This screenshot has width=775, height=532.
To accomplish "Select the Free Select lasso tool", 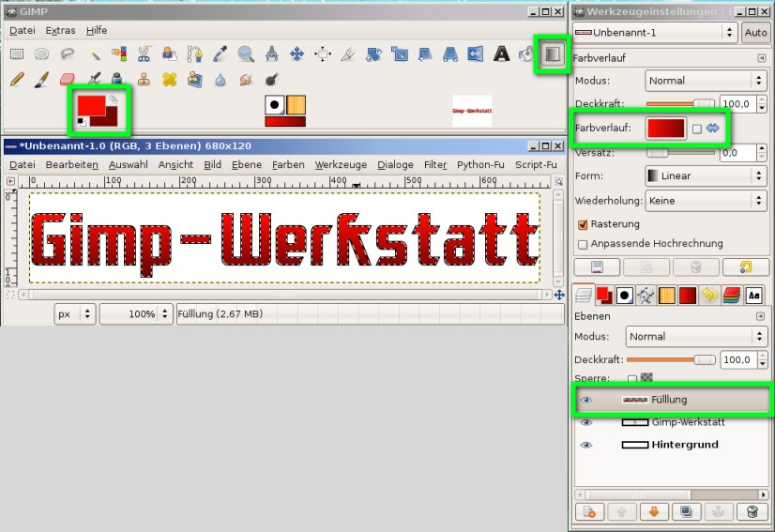I will point(68,53).
